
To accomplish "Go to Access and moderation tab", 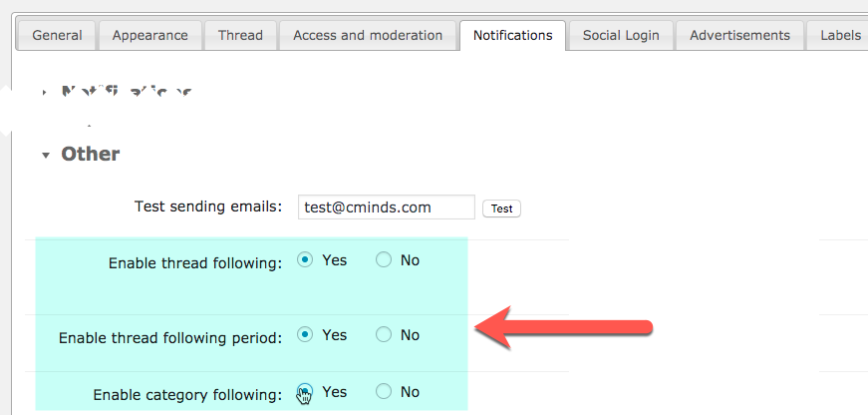I will click(368, 36).
